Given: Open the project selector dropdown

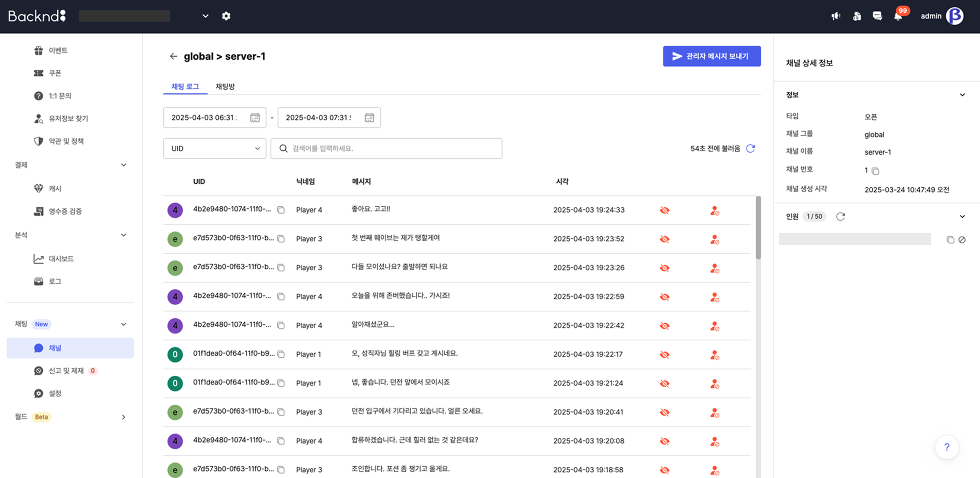Looking at the screenshot, I should [x=205, y=16].
